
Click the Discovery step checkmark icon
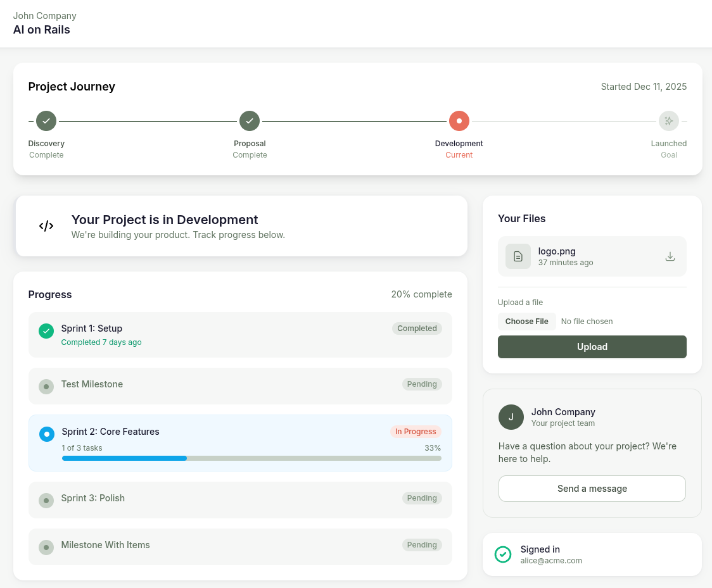pos(46,121)
